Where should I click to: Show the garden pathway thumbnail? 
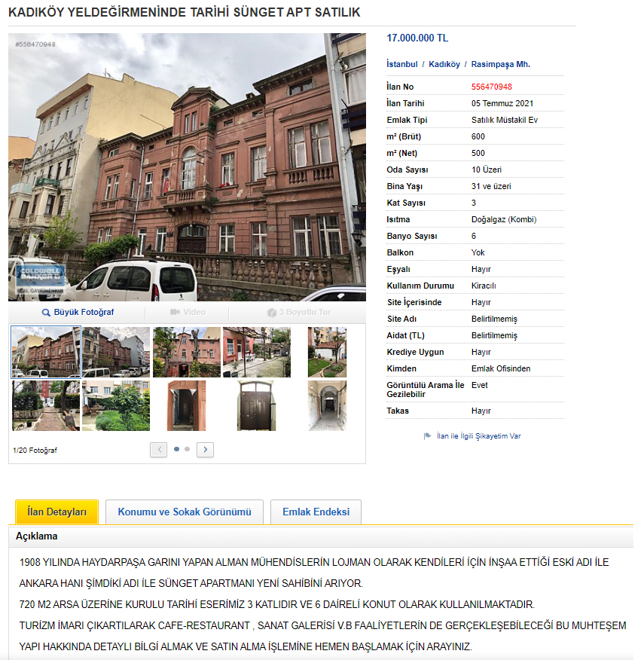click(46, 405)
